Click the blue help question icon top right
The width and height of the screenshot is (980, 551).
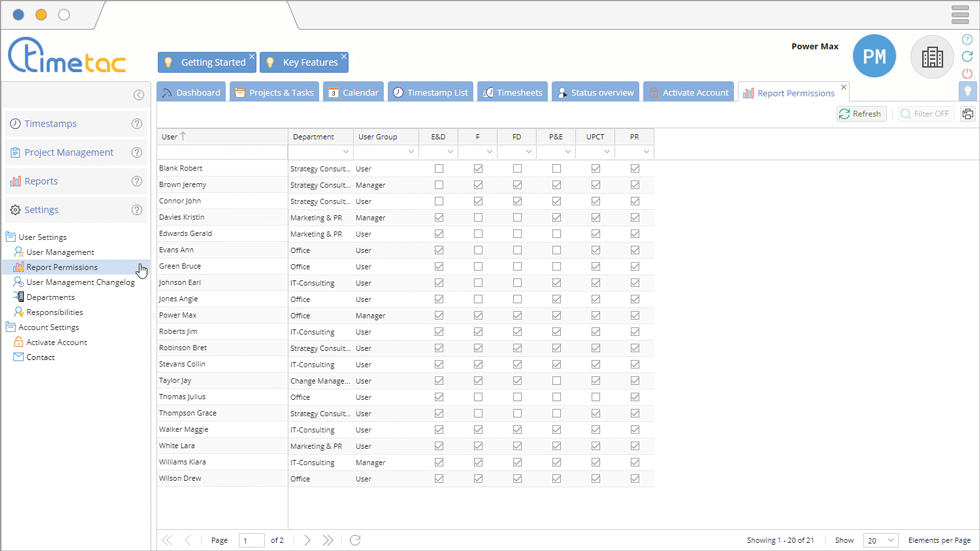pos(967,39)
